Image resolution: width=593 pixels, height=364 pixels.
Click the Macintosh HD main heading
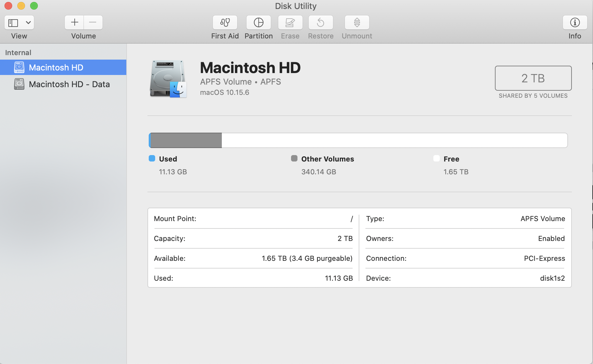coord(250,68)
